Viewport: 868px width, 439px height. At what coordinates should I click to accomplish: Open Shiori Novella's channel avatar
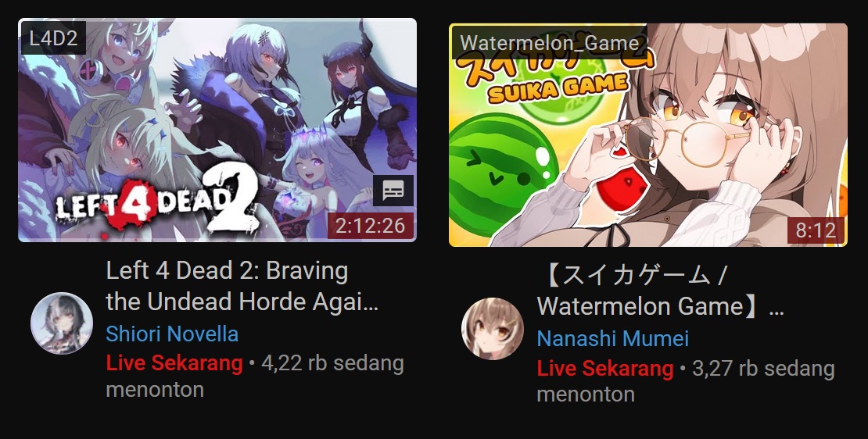62,323
